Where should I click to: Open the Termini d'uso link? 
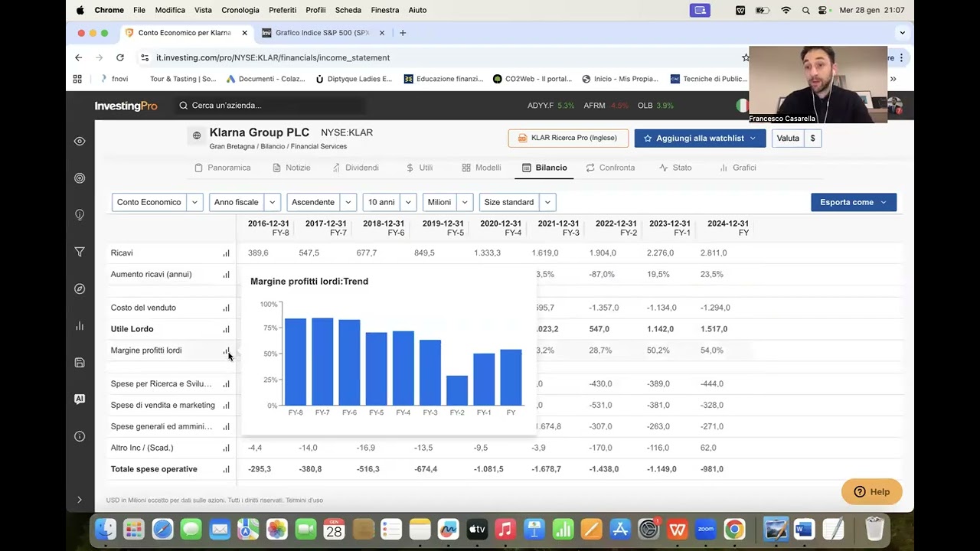(x=305, y=500)
